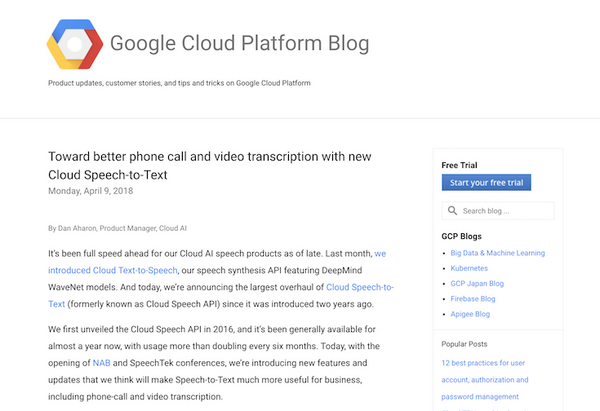Click the Google Cloud Platform hexagon logo
600x411 pixels.
75,45
